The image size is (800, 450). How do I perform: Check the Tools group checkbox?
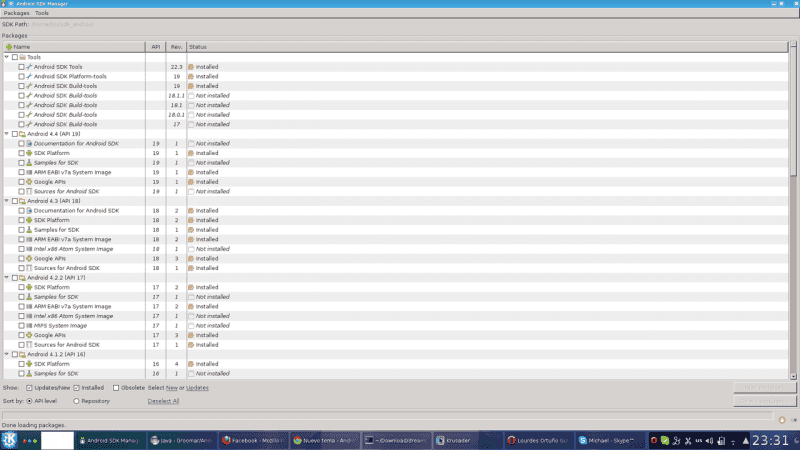pyautogui.click(x=15, y=57)
